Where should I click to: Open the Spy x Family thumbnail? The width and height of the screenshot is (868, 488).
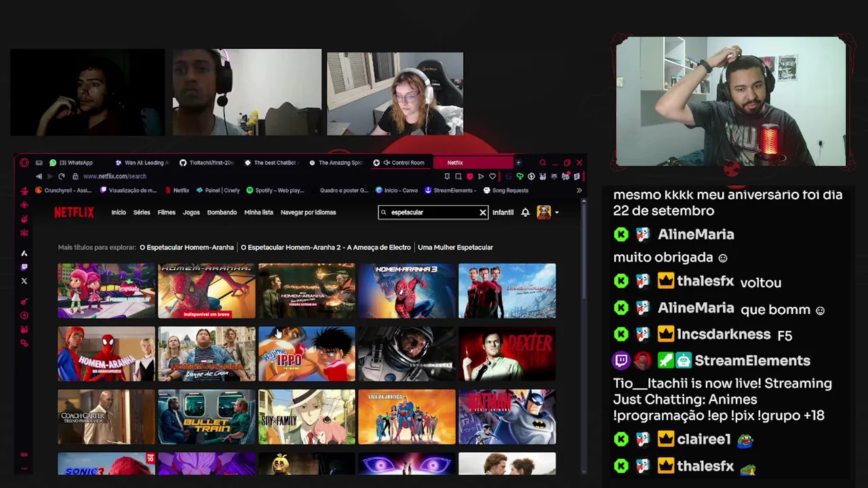coord(307,417)
